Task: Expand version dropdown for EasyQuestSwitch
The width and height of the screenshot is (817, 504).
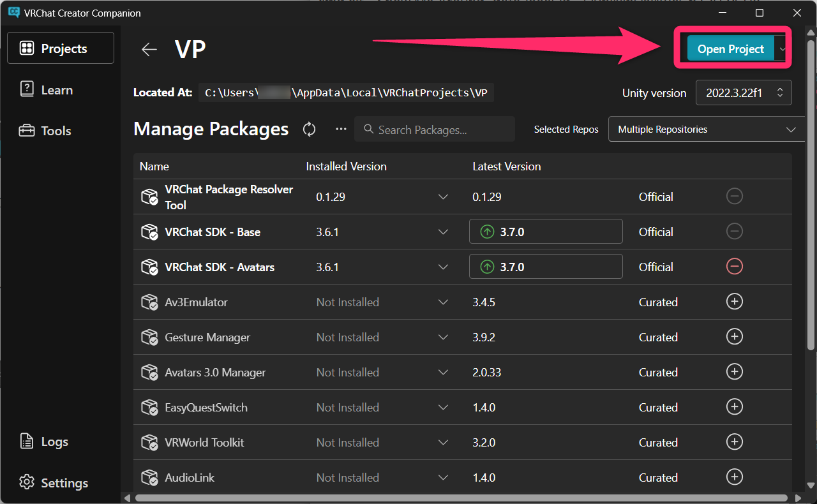Action: pyautogui.click(x=444, y=408)
